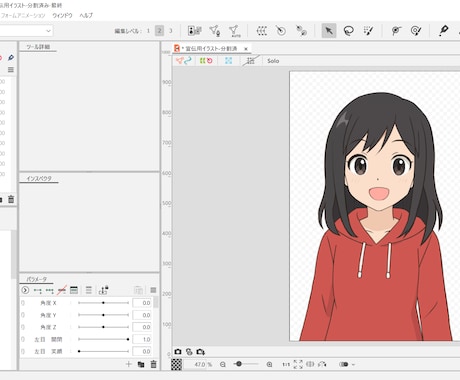Adjust the 角度 Y parameter slider
Screen dimensions: 460x380
103,315
